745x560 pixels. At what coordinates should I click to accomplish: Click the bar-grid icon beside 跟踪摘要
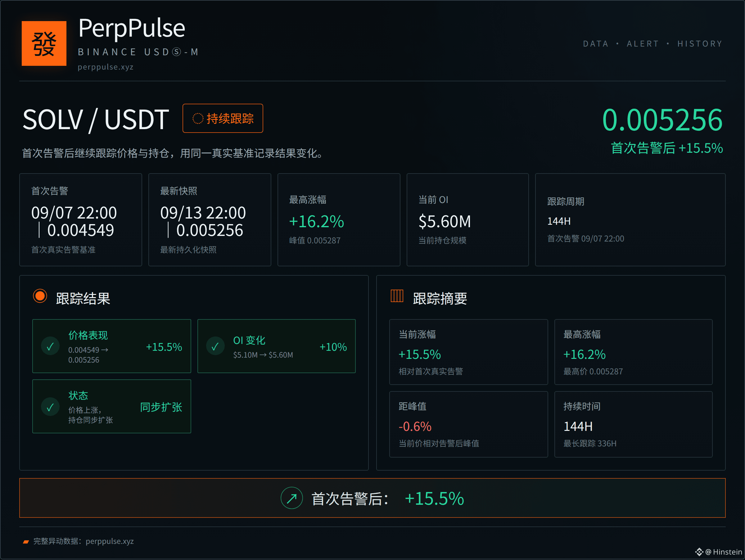click(x=397, y=296)
